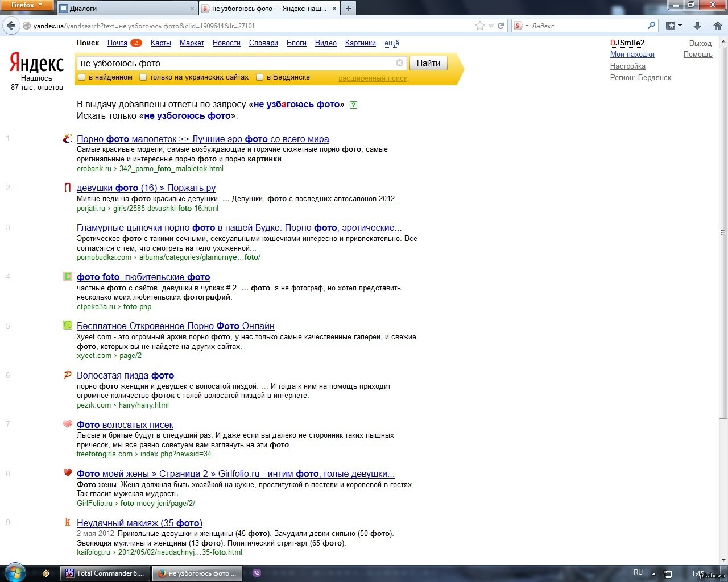Viewport: 728px width, 582px height.
Task: Open the Настройка link
Action: (x=628, y=66)
